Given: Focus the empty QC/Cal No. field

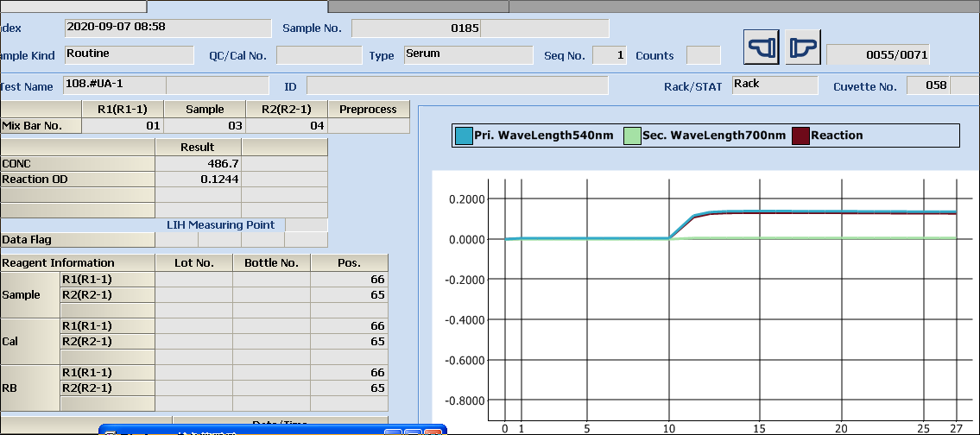Looking at the screenshot, I should tap(319, 55).
